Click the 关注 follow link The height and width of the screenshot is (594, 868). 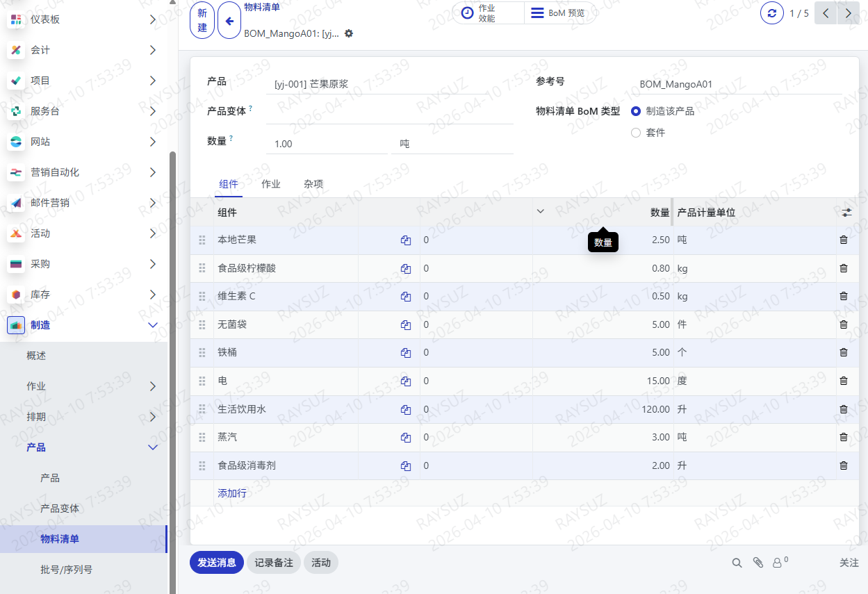(x=849, y=563)
